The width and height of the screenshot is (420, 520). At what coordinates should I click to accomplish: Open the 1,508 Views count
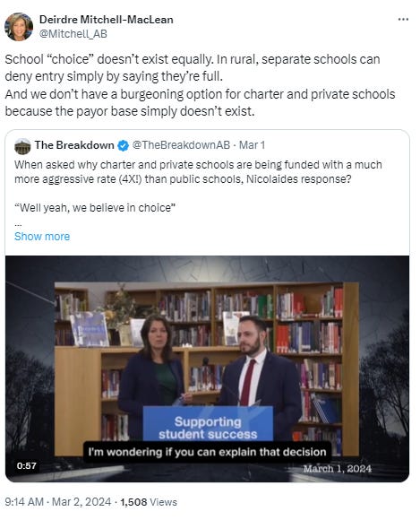click(149, 502)
